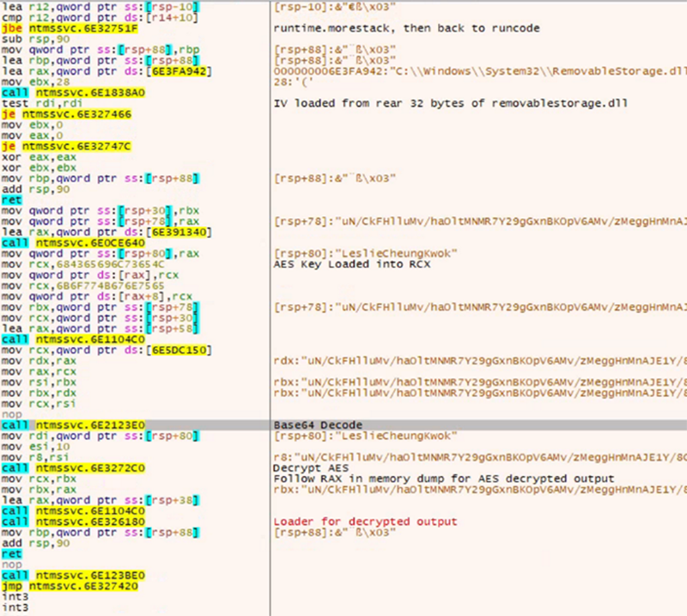Select 'mov qword ptr ds:[rax],rcx' line
687x616 pixels.
coord(90,275)
